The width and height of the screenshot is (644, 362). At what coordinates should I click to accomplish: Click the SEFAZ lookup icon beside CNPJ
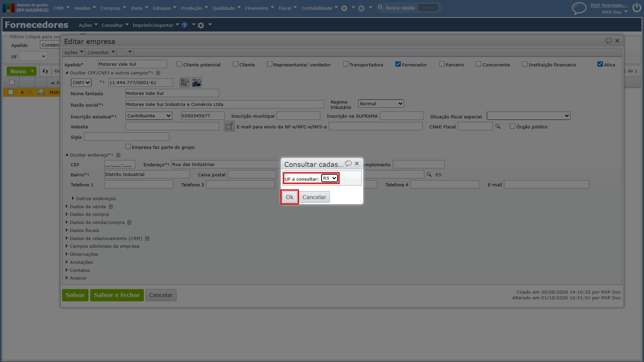coord(184,82)
